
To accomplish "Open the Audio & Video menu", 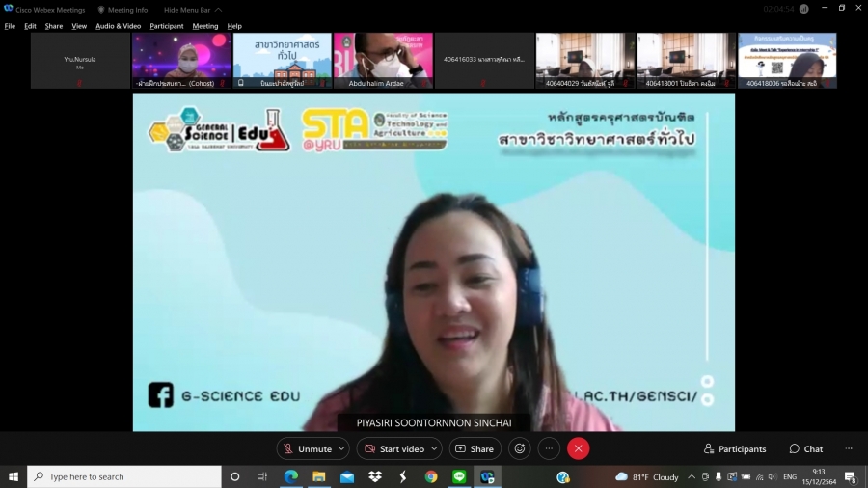I will [118, 26].
